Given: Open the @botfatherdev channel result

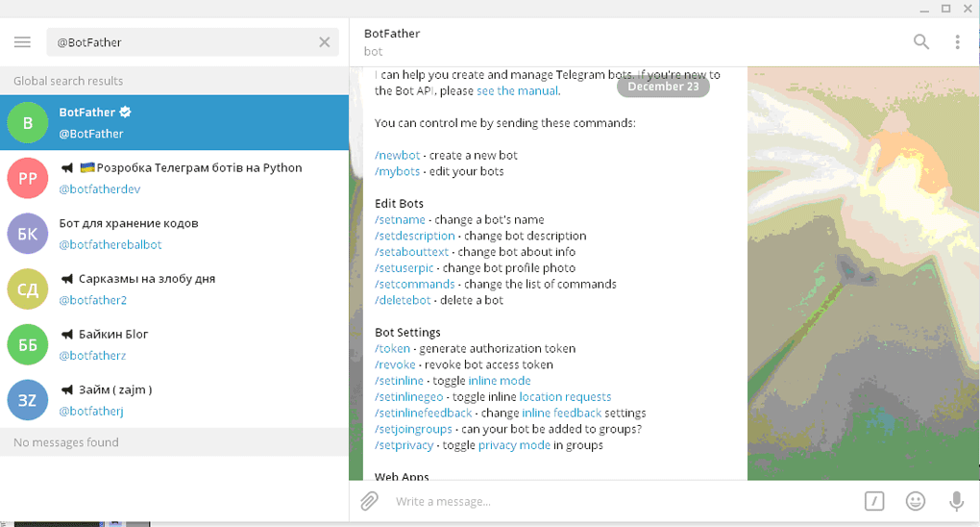Looking at the screenshot, I should point(174,178).
